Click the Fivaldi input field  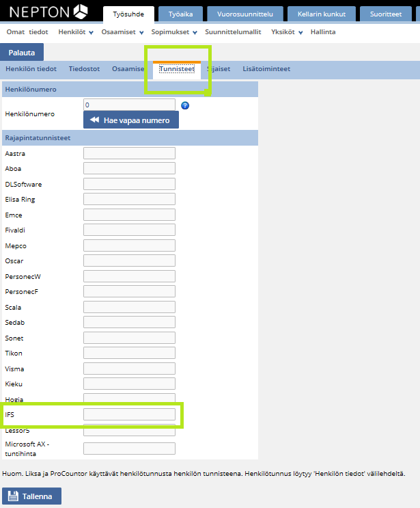pos(130,230)
